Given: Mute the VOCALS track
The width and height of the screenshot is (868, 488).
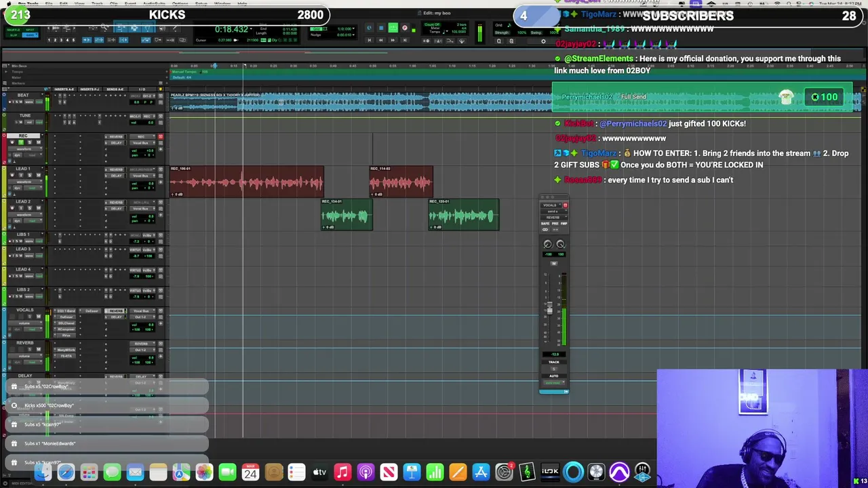Looking at the screenshot, I should (39, 317).
